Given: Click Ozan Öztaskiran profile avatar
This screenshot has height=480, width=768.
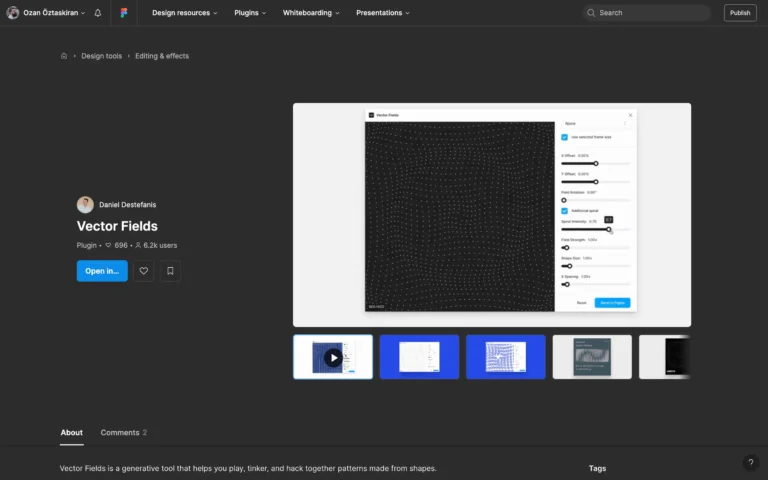Looking at the screenshot, I should [x=13, y=13].
